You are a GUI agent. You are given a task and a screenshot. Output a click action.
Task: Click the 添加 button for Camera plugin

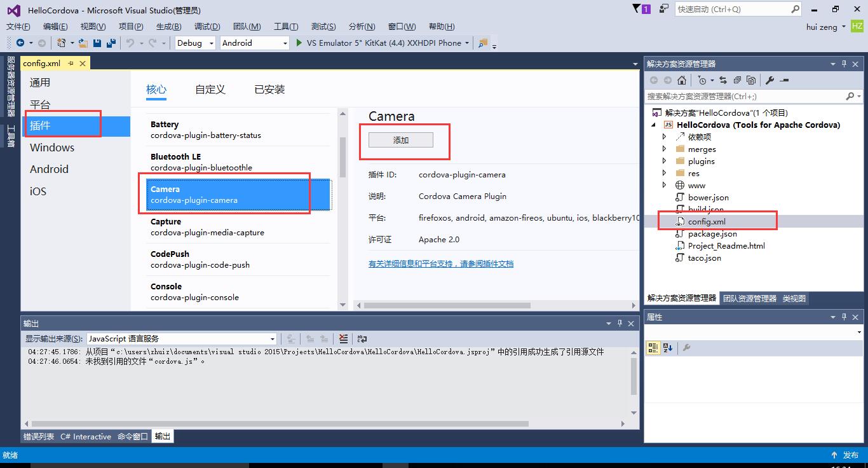coord(401,140)
